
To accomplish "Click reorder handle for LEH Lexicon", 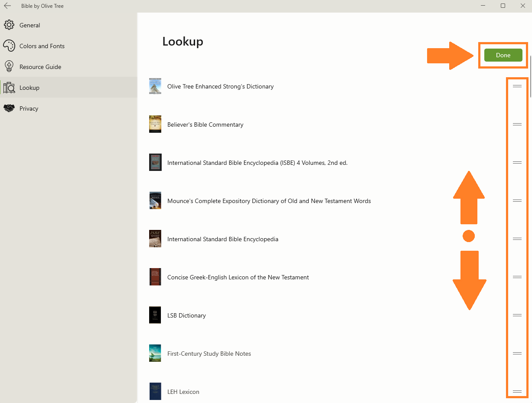I will tap(517, 392).
